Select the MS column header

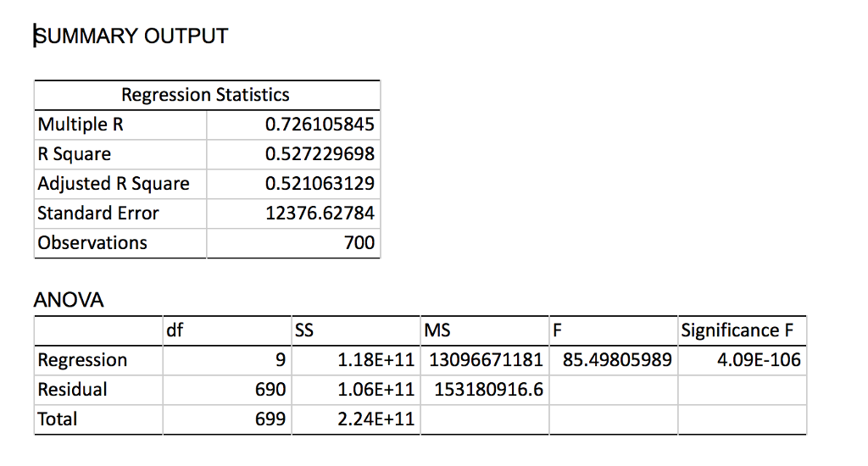pos(437,330)
